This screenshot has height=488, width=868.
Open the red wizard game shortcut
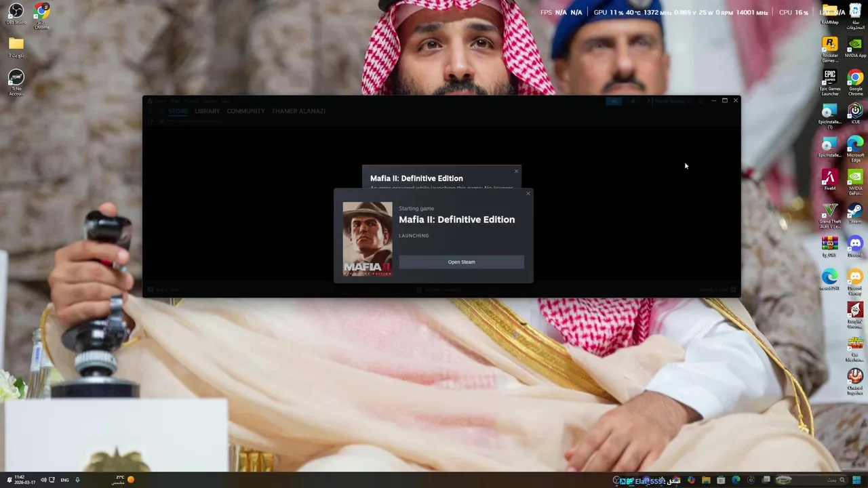(855, 315)
